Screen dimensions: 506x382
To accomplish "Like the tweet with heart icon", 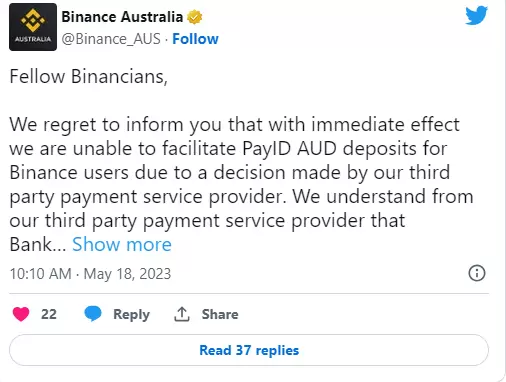I will click(x=21, y=314).
